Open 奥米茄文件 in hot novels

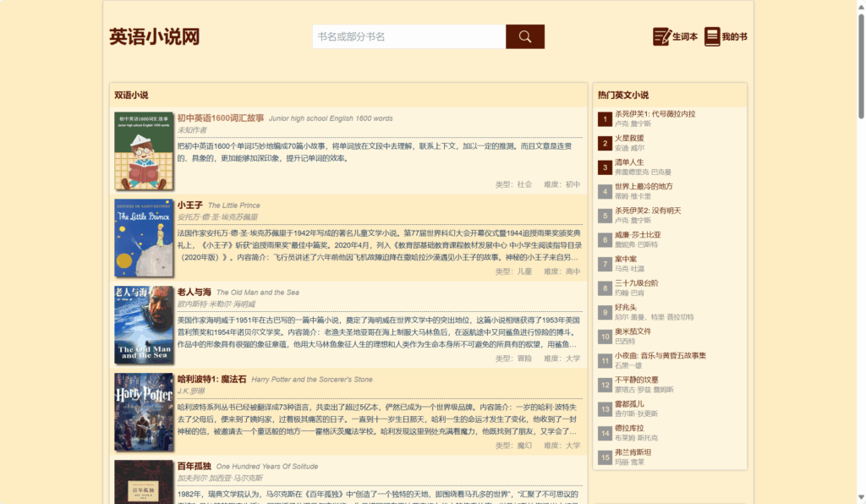633,331
